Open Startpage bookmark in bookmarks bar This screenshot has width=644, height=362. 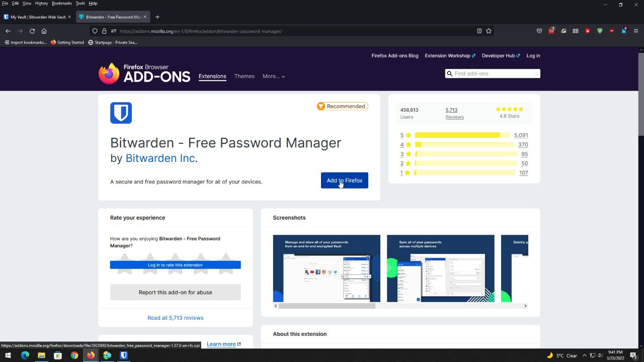pyautogui.click(x=113, y=43)
